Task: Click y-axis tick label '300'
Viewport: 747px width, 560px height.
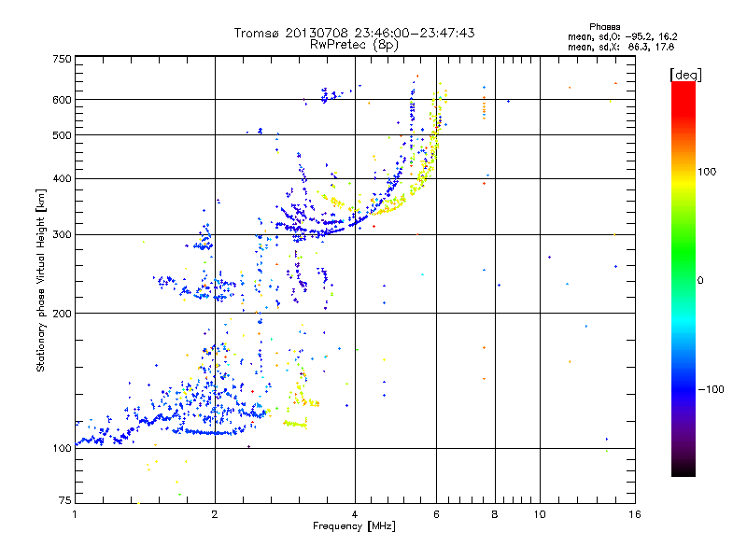Action: click(x=62, y=235)
